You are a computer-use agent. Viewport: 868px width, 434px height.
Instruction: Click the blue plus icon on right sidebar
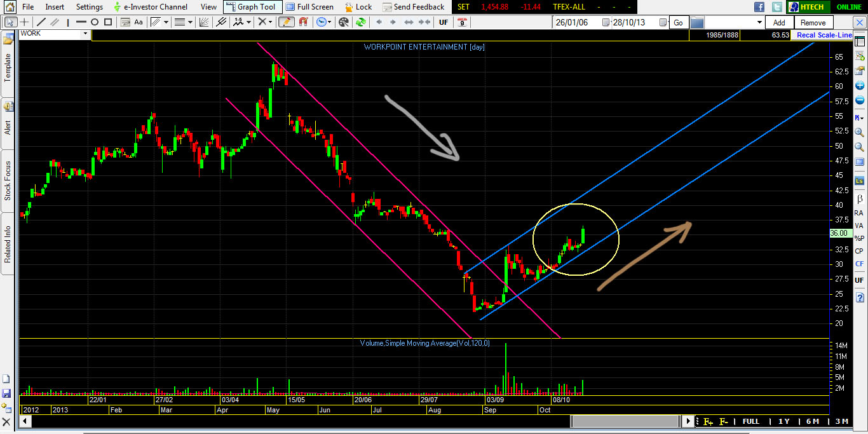coord(859,86)
